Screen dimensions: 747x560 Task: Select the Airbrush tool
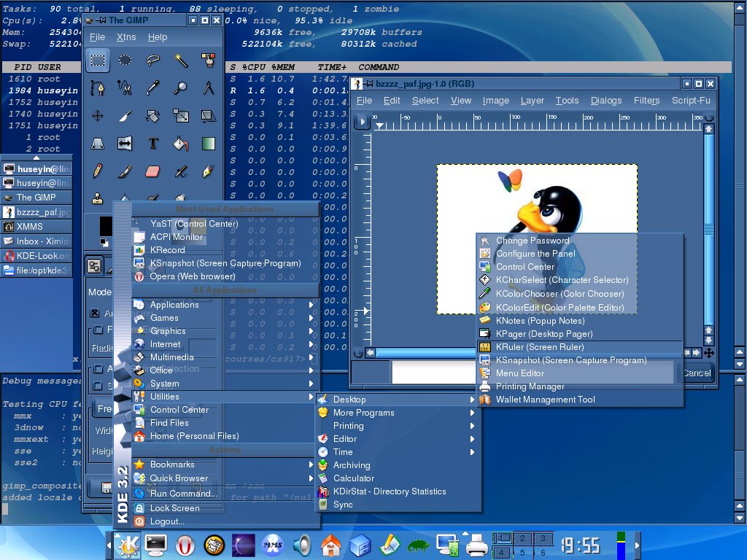(x=181, y=171)
